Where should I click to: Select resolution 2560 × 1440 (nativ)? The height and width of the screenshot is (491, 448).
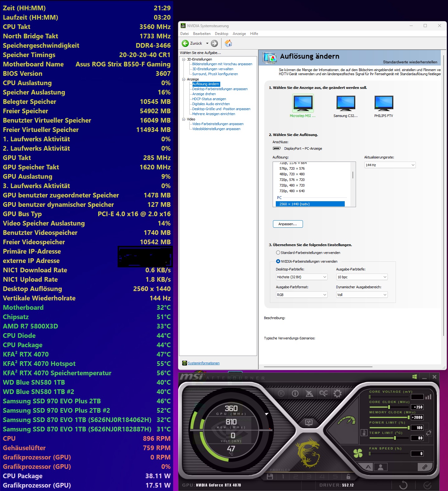[310, 204]
